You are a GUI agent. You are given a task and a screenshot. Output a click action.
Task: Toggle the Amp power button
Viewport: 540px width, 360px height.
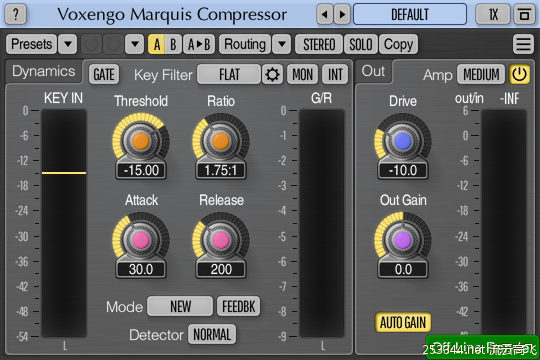pos(519,74)
